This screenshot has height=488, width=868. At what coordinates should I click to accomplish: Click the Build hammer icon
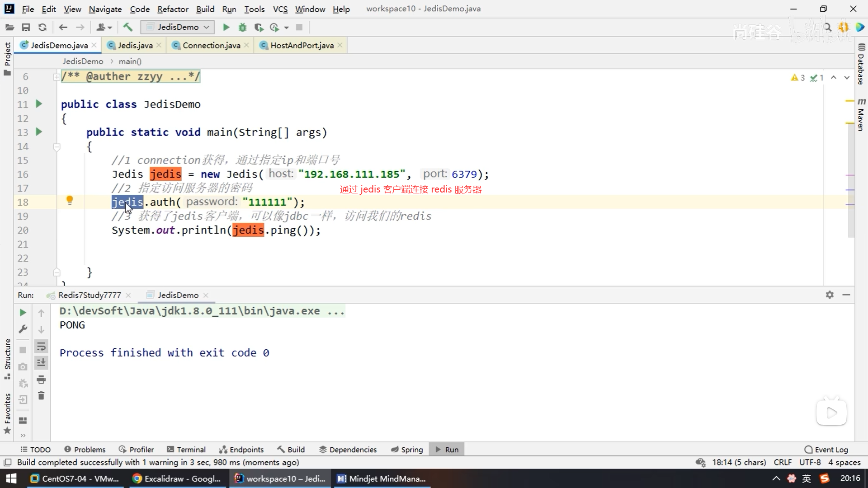pos(128,28)
